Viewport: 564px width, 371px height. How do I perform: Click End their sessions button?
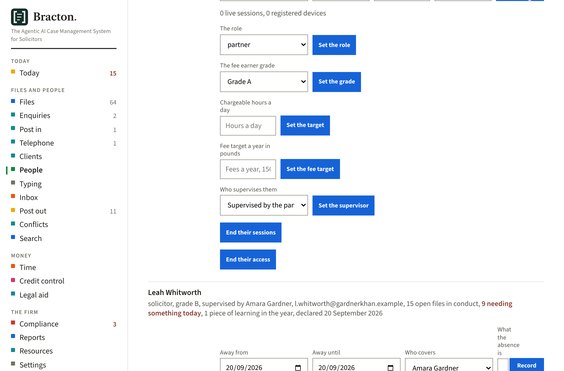point(251,232)
